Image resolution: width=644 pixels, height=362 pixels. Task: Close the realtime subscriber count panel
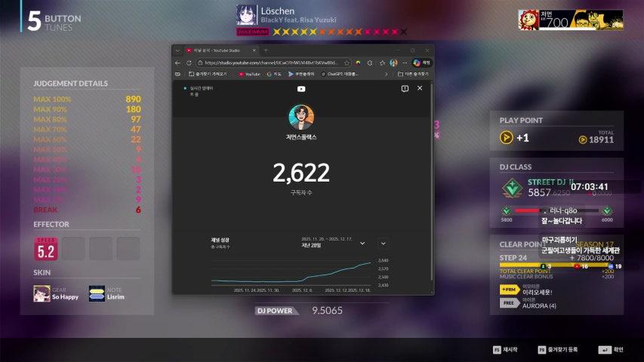(x=420, y=89)
